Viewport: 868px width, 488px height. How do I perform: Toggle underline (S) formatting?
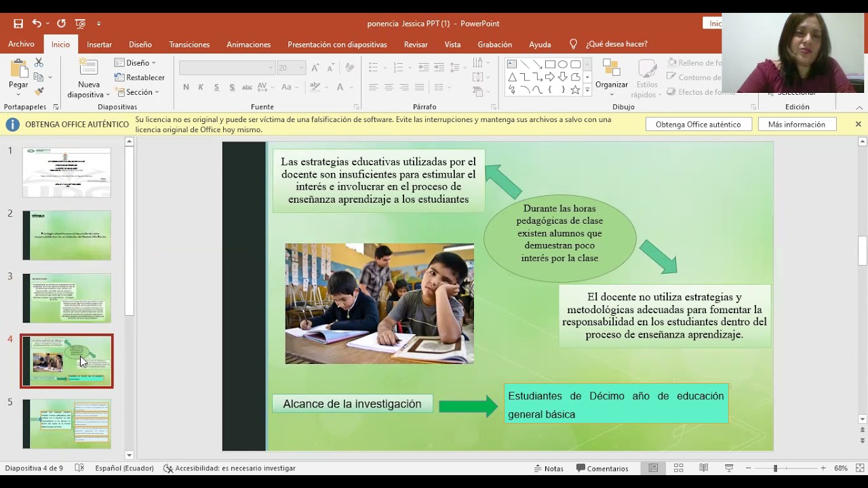[216, 87]
